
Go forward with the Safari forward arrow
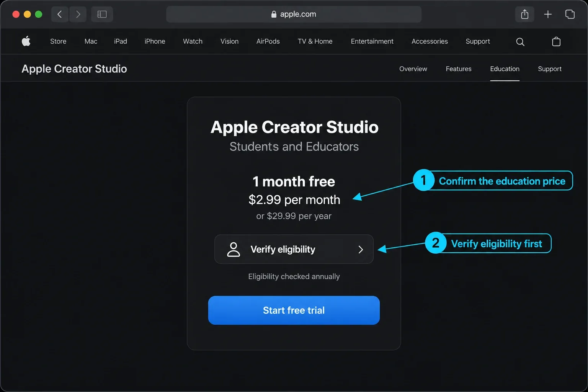click(78, 15)
